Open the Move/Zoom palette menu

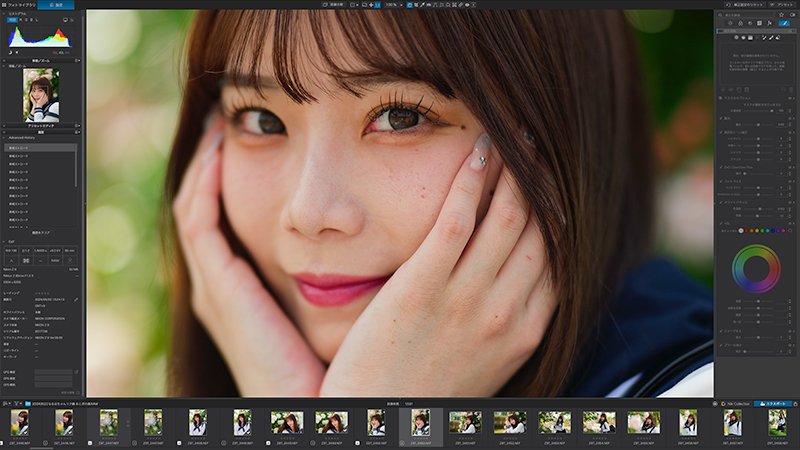point(78,61)
